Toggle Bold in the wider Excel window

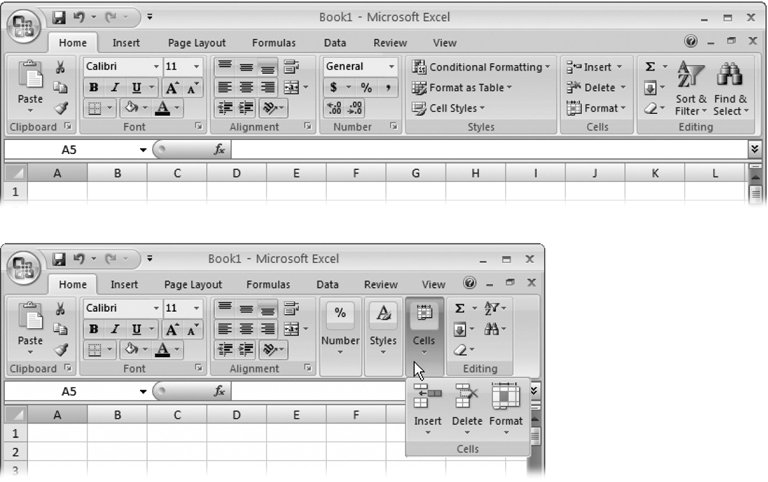pos(94,88)
